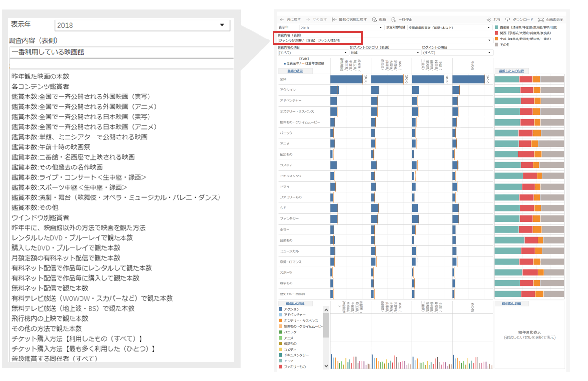Select 月額定額の有料ネット配信で観た本数 option
Image resolution: width=588 pixels, height=381 pixels.
(66, 258)
